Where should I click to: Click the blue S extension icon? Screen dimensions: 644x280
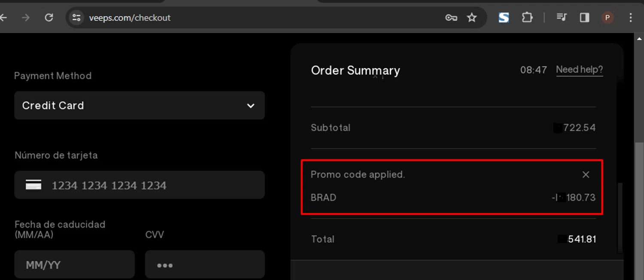[504, 18]
